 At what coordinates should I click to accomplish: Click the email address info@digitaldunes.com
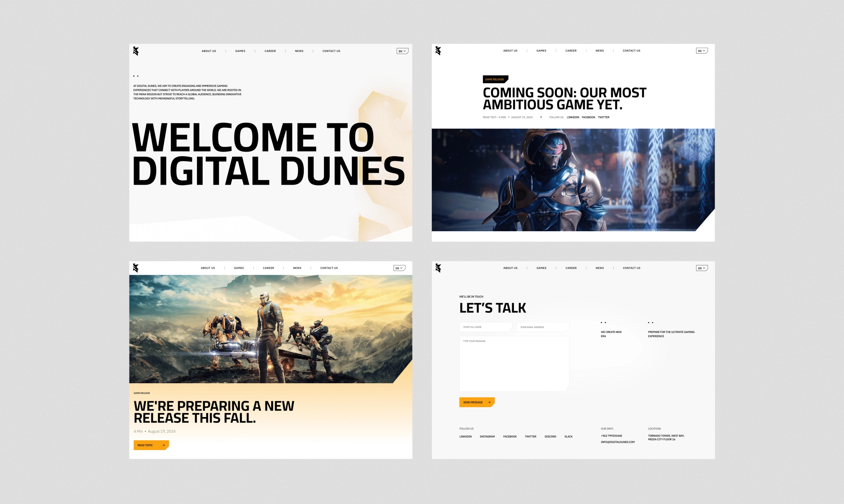coord(617,441)
